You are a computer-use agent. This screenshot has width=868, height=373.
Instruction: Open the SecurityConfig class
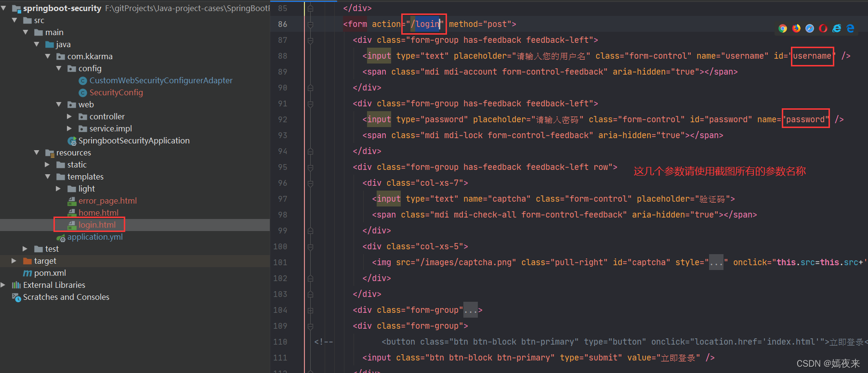[x=116, y=92]
